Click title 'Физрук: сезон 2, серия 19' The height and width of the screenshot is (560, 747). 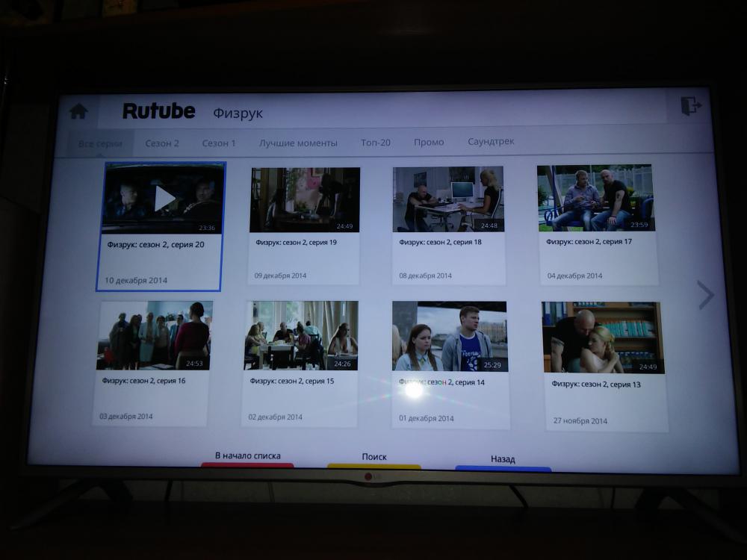pos(296,242)
